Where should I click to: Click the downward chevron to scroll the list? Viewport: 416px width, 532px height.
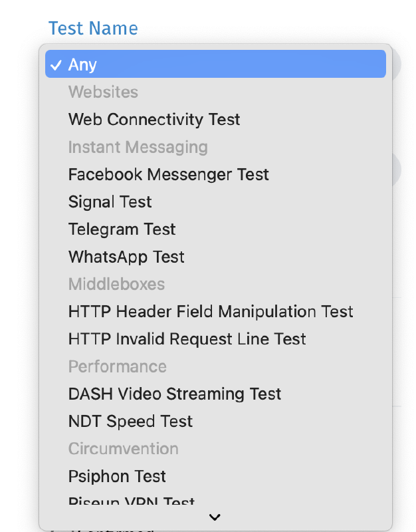214,517
